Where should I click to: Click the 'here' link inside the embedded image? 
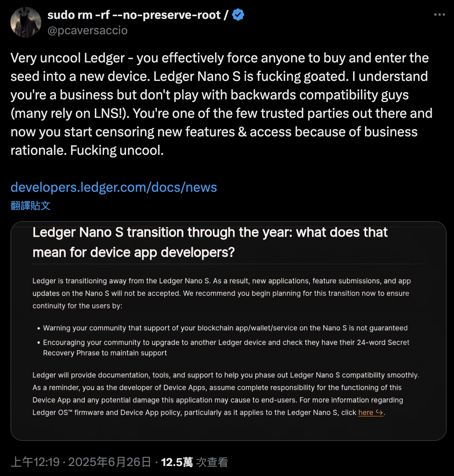click(x=365, y=412)
